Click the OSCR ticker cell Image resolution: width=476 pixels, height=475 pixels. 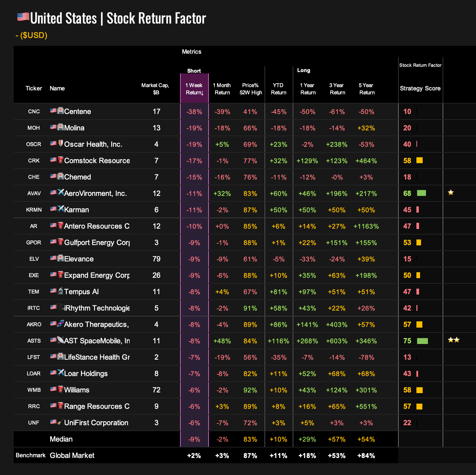click(x=34, y=144)
